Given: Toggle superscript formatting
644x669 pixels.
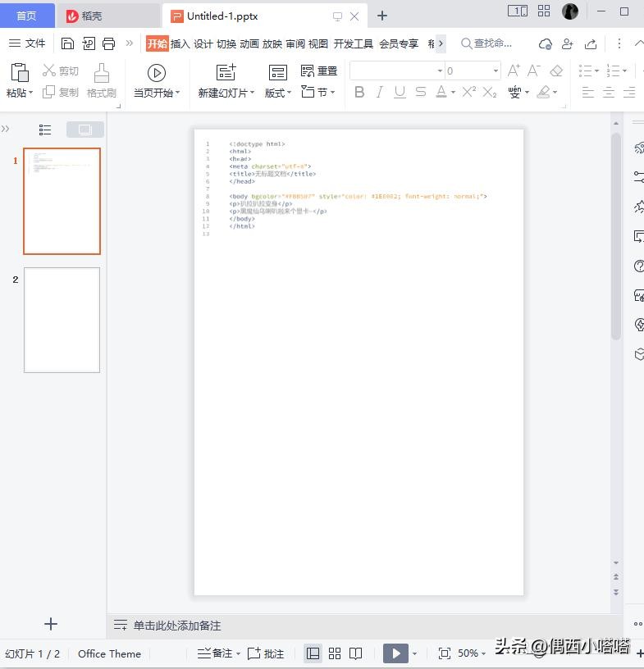Looking at the screenshot, I should tap(469, 92).
